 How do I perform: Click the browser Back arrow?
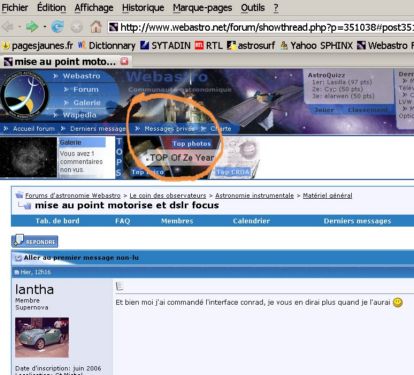[8, 26]
